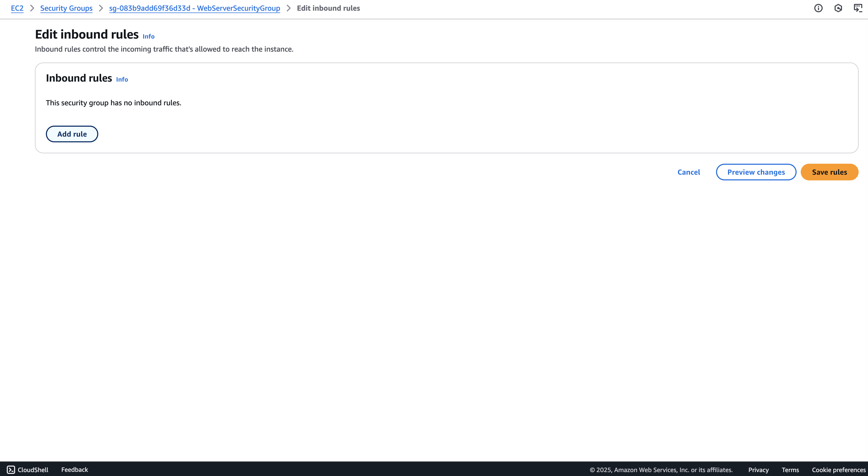This screenshot has height=476, width=868.
Task: Click Preview changes
Action: [756, 172]
